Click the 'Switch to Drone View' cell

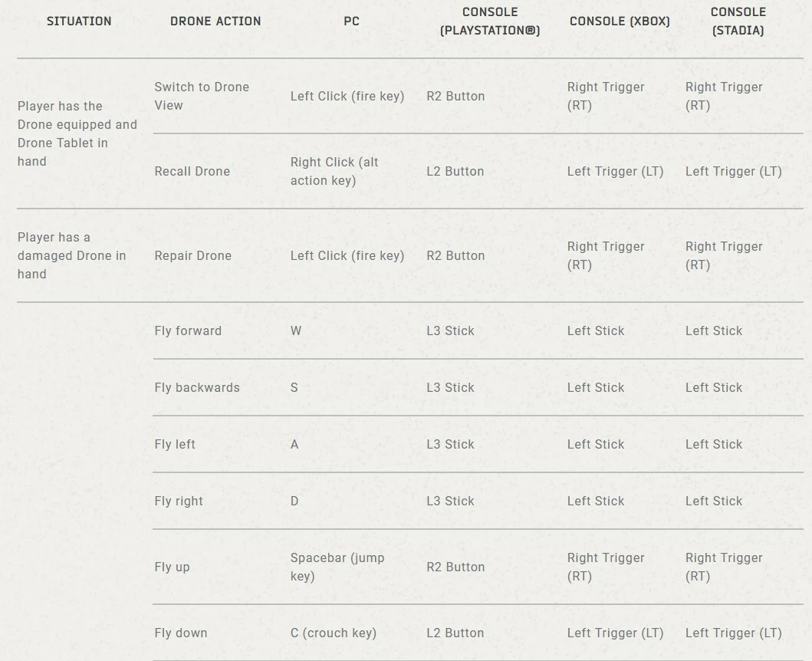[202, 96]
